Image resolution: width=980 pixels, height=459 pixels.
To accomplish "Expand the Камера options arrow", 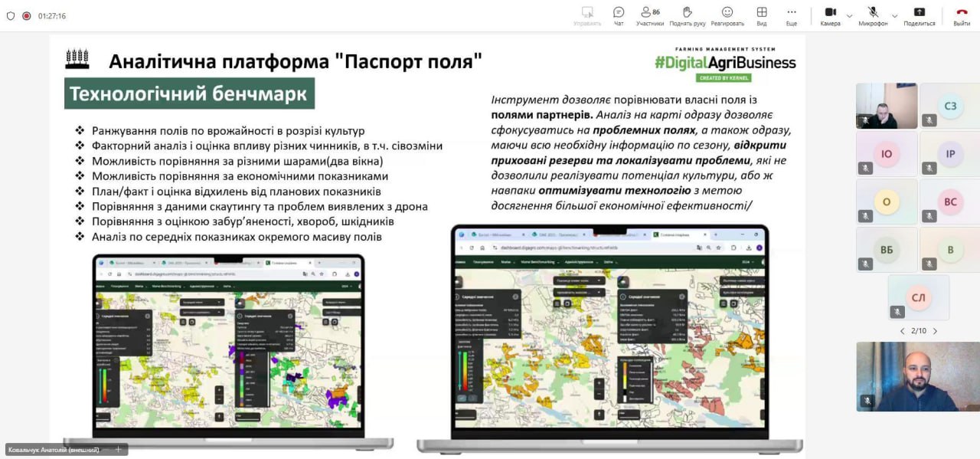I will [849, 15].
